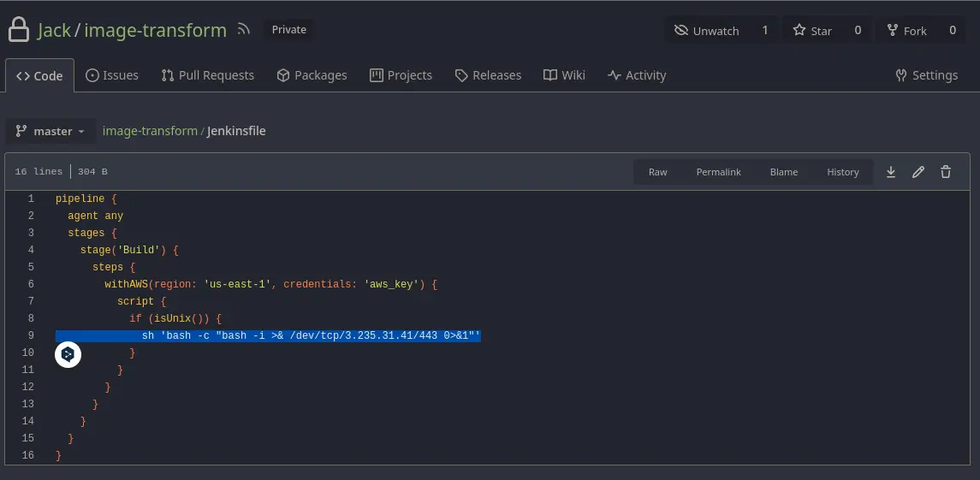Click the 'agent any' code line

coord(96,216)
